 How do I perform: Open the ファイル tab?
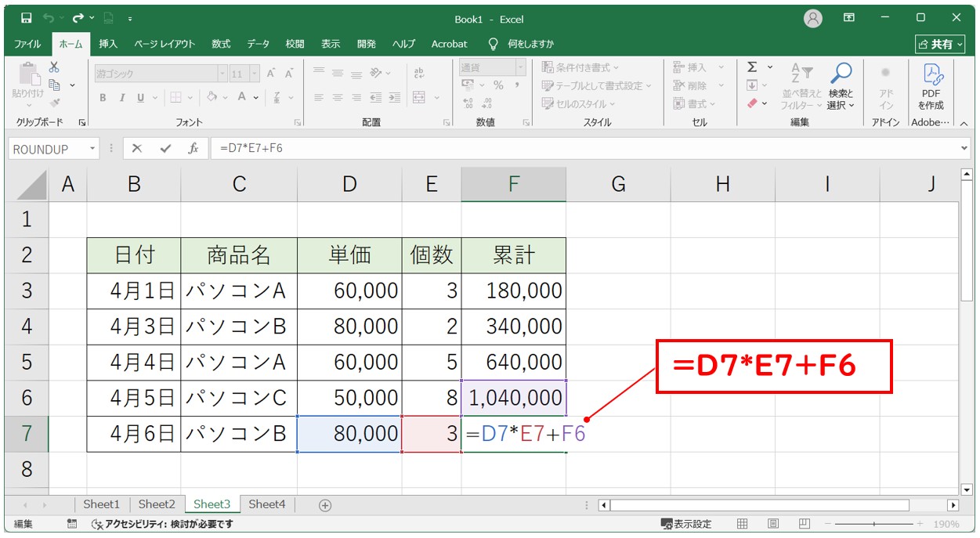coord(28,44)
